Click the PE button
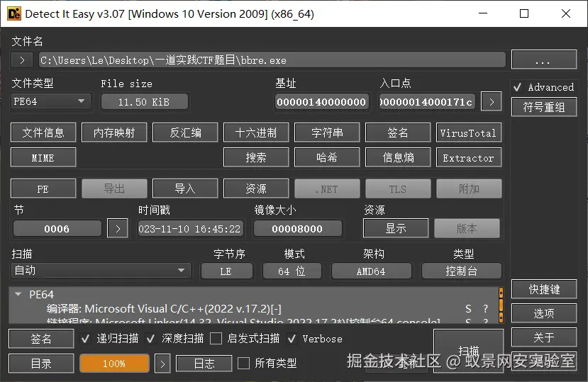The width and height of the screenshot is (588, 382). (43, 189)
